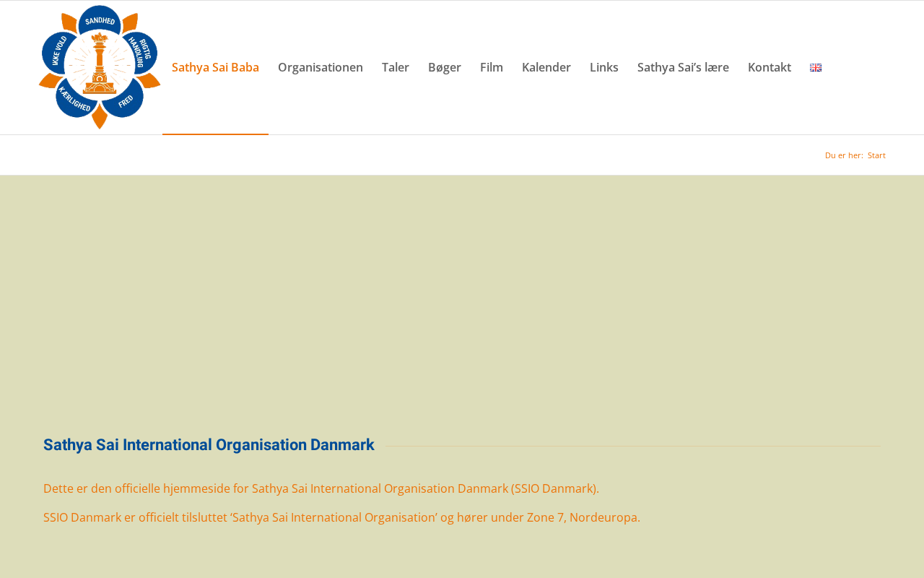This screenshot has width=924, height=578.
Task: Go to the Kontakt page
Action: tap(770, 68)
